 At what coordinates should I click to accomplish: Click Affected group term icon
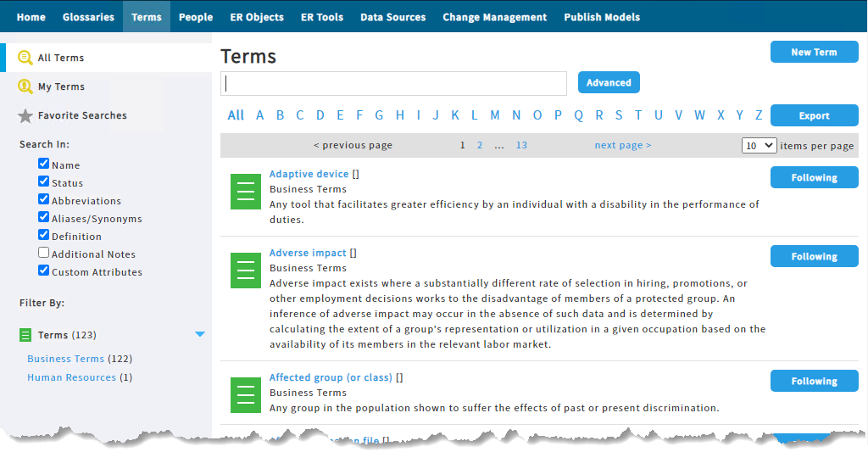pos(245,395)
